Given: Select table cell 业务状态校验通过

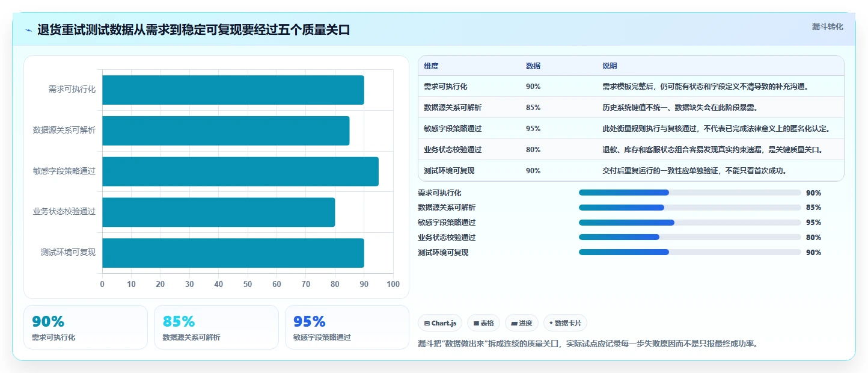Looking at the screenshot, I should click(453, 150).
